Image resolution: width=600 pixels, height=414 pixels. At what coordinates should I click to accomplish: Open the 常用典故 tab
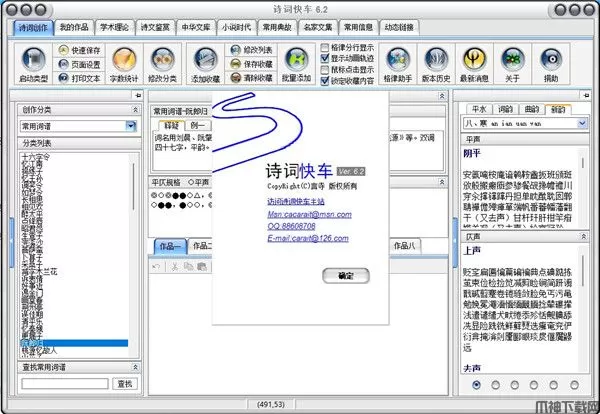pos(277,27)
